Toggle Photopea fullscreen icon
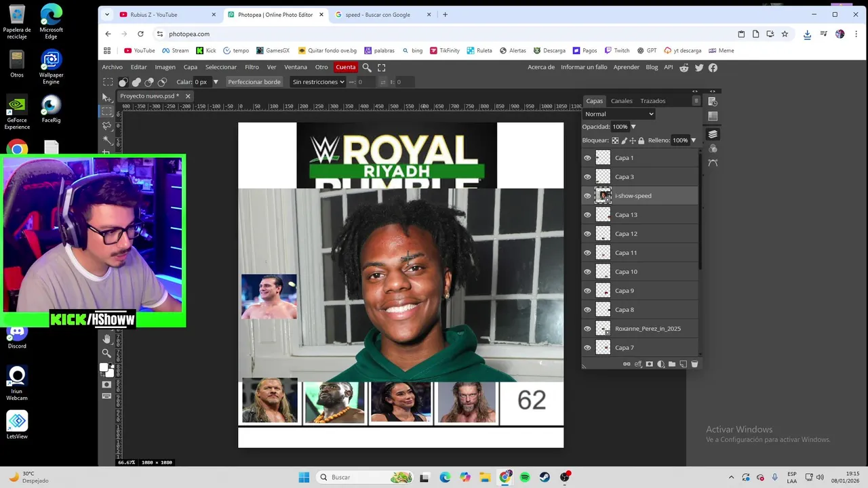Screen dimensions: 868x488 382,67
